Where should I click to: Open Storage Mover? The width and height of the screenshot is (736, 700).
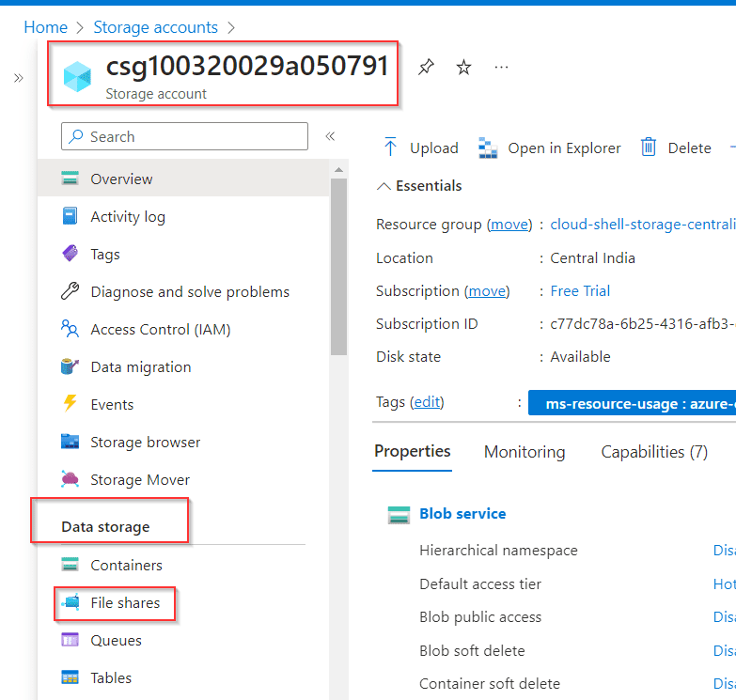140,479
